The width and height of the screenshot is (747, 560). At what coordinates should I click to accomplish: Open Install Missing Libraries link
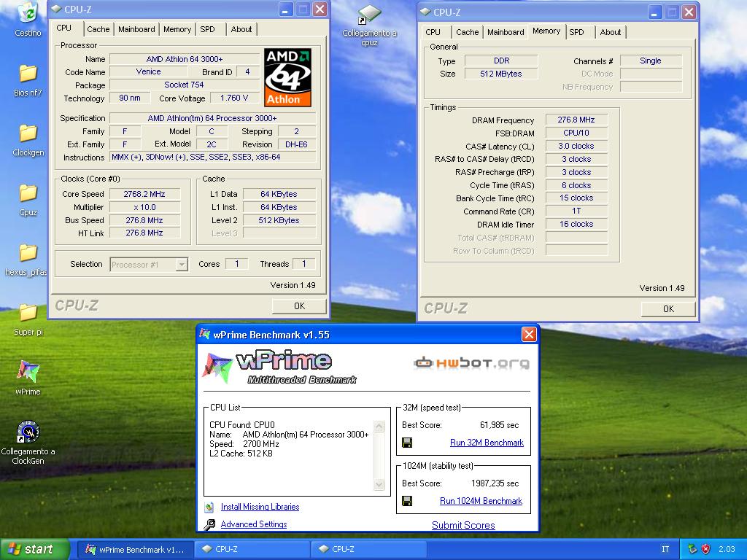(x=260, y=507)
